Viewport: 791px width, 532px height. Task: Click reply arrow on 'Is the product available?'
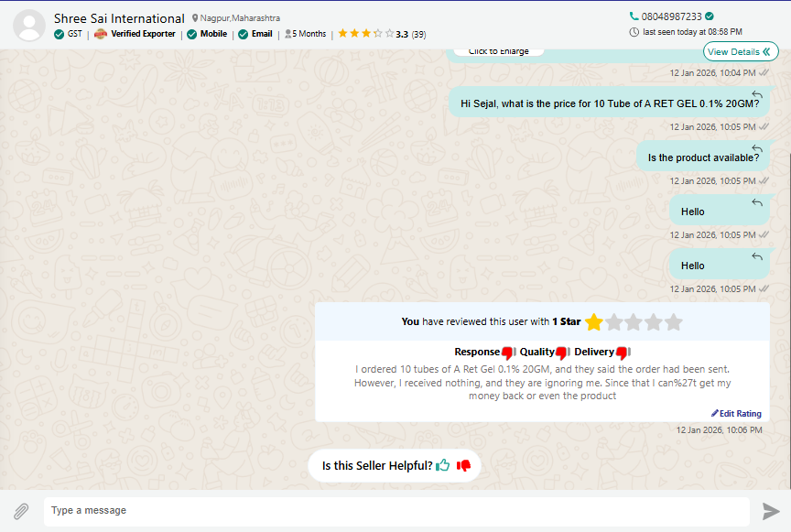pos(757,148)
